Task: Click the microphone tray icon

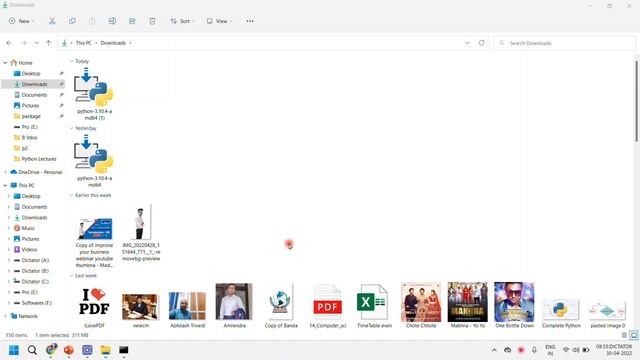Action: coord(534,350)
